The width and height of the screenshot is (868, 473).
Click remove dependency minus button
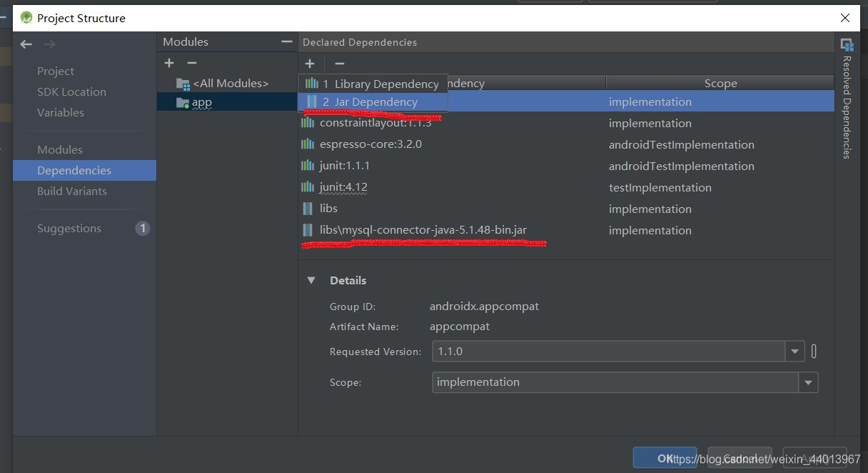(340, 64)
